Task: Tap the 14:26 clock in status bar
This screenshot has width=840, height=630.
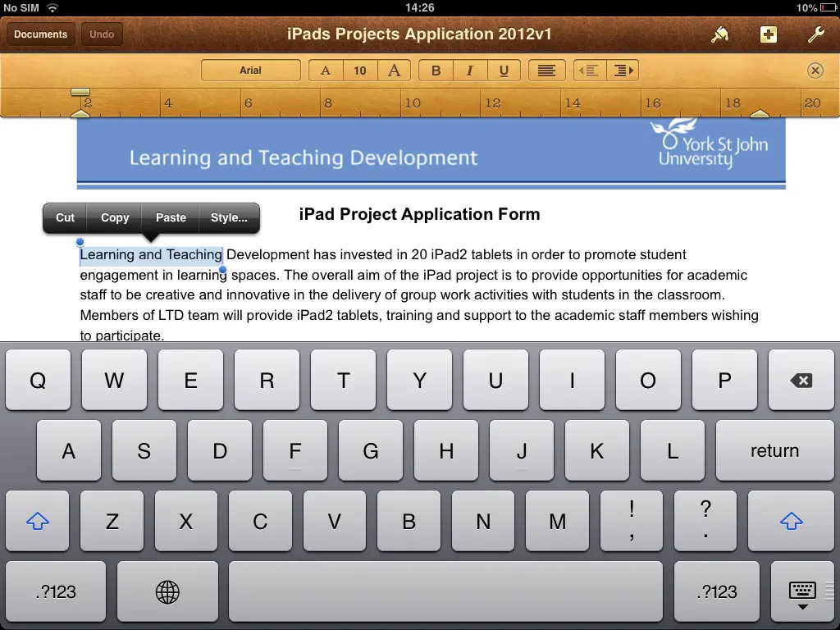Action: (x=419, y=7)
